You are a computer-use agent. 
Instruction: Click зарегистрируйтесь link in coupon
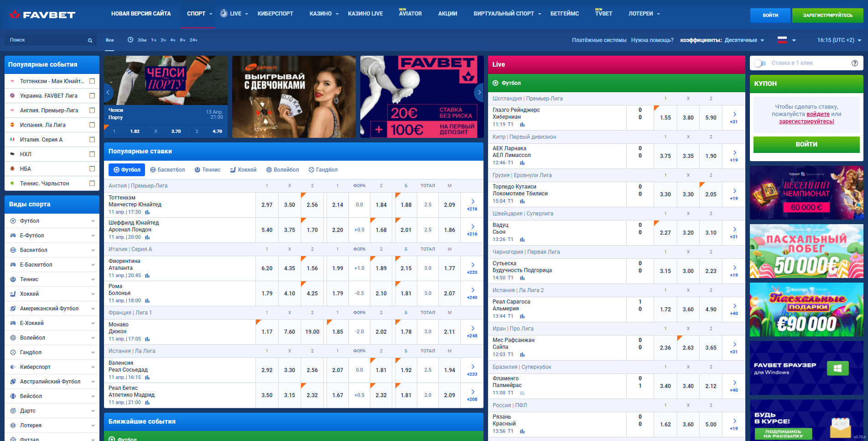[x=806, y=121]
